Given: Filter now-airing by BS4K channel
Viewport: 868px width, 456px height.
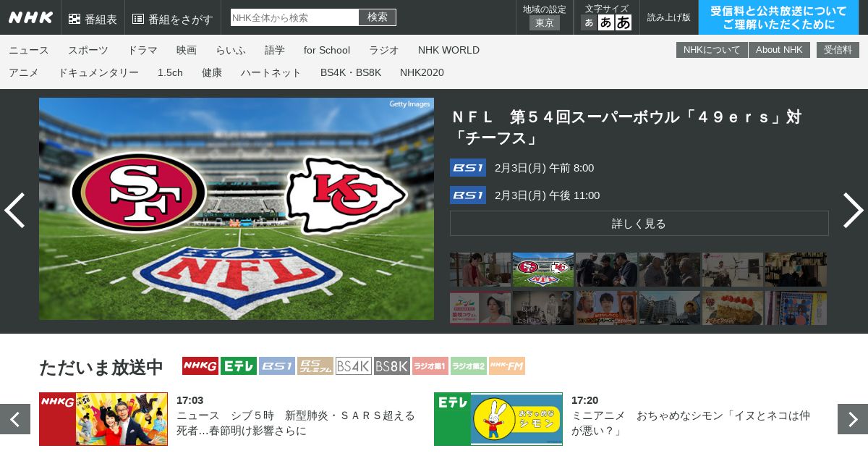Looking at the screenshot, I should click(354, 366).
